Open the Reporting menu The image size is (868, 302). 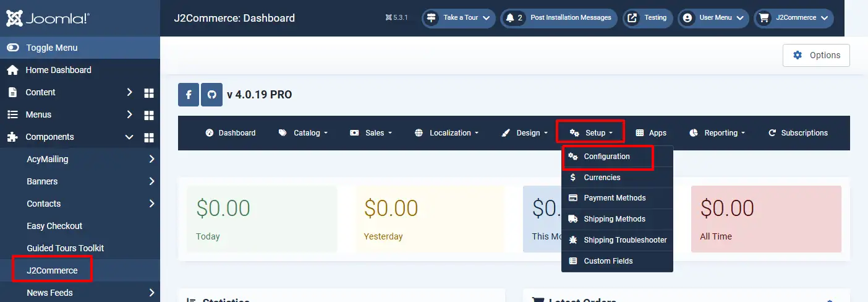tap(717, 133)
